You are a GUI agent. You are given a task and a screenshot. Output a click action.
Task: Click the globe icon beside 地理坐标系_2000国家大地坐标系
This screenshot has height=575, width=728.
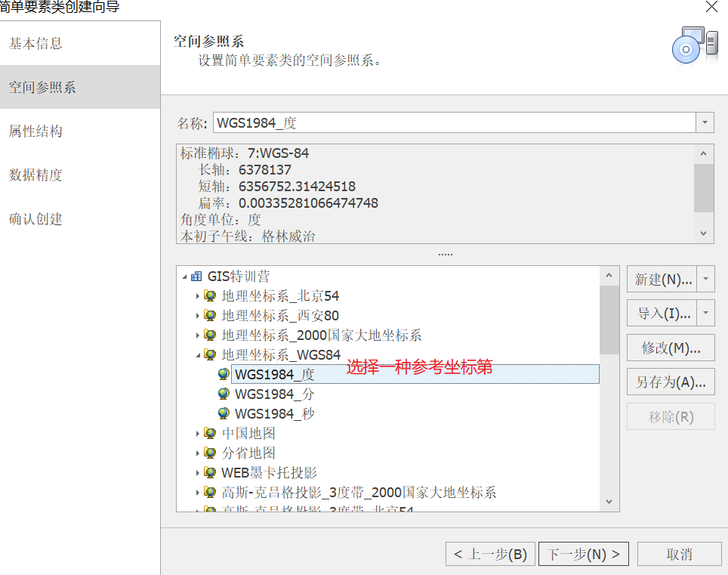[211, 335]
